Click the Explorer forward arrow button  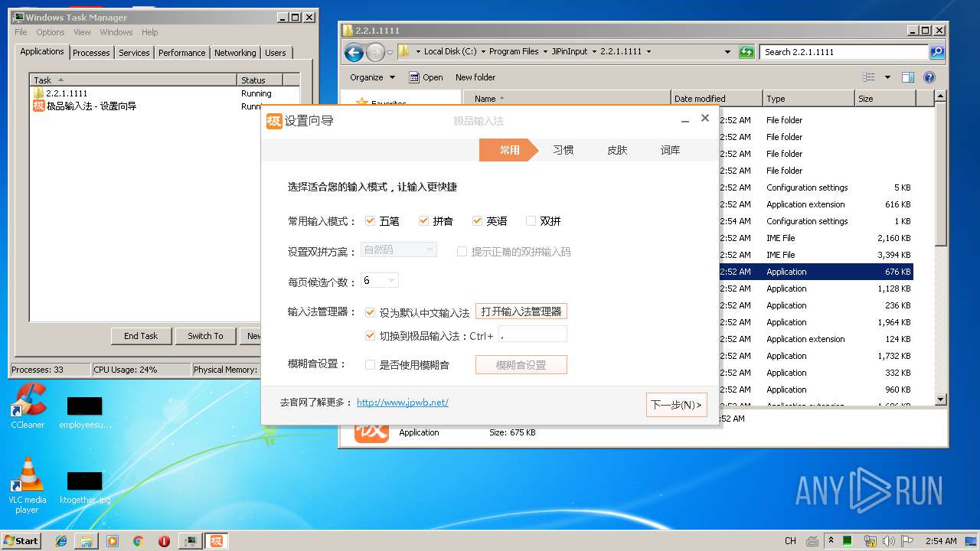375,52
